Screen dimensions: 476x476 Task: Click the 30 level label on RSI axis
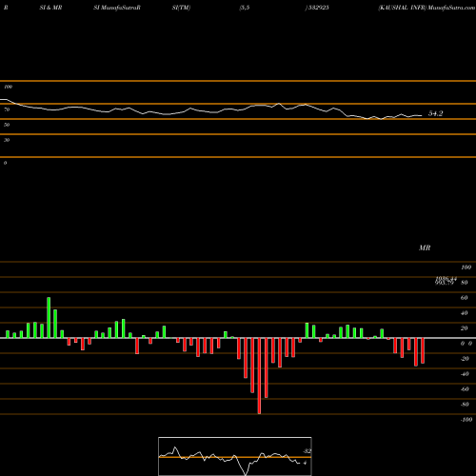pyautogui.click(x=7, y=140)
